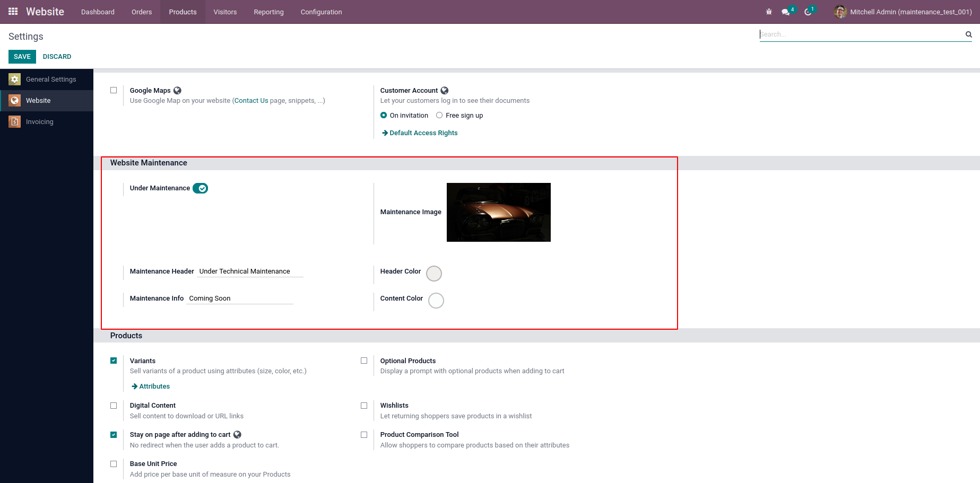Image resolution: width=980 pixels, height=483 pixels.
Task: Click globe icon beside Stay on page
Action: point(238,435)
